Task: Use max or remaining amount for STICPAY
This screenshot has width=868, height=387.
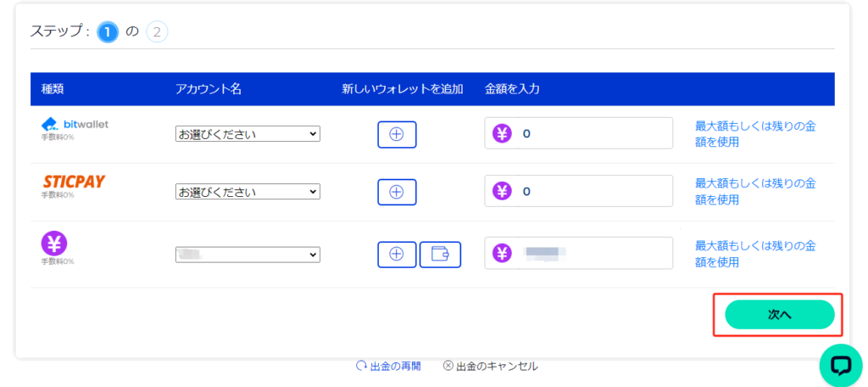Action: click(755, 191)
